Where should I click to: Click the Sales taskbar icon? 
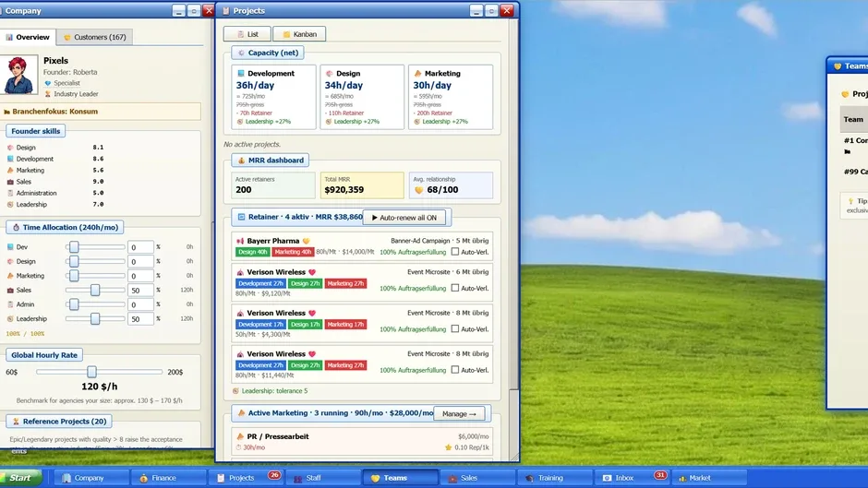coord(452,478)
